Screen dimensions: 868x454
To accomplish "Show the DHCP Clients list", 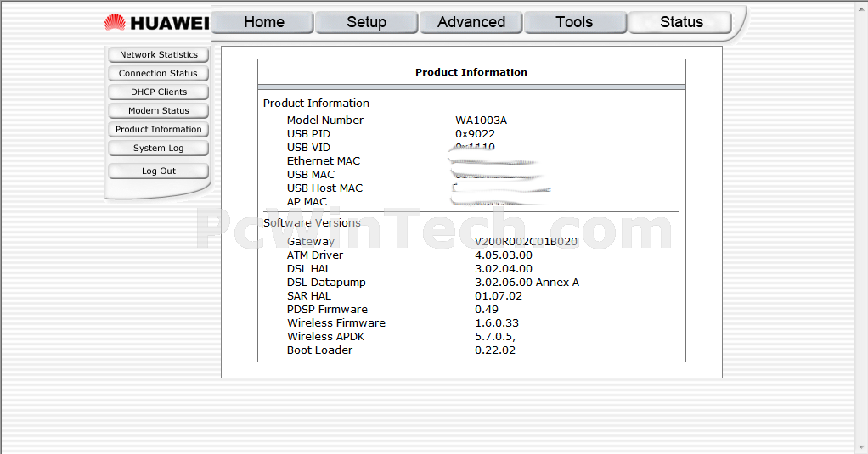I will pos(158,92).
